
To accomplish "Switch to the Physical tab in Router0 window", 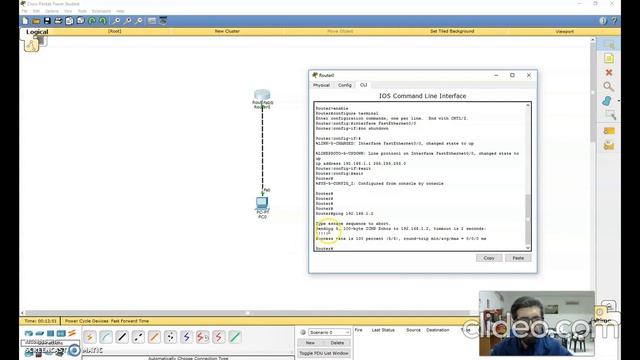I will click(322, 85).
